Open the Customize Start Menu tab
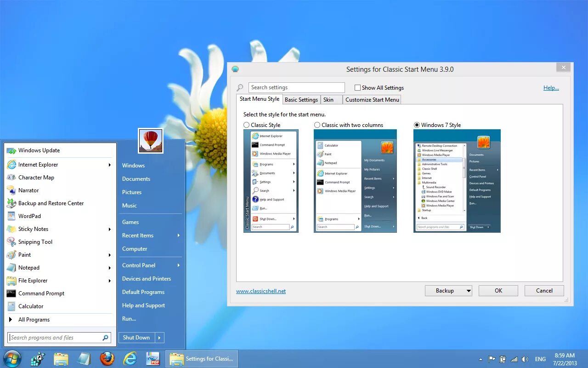The image size is (588, 368). tap(372, 99)
